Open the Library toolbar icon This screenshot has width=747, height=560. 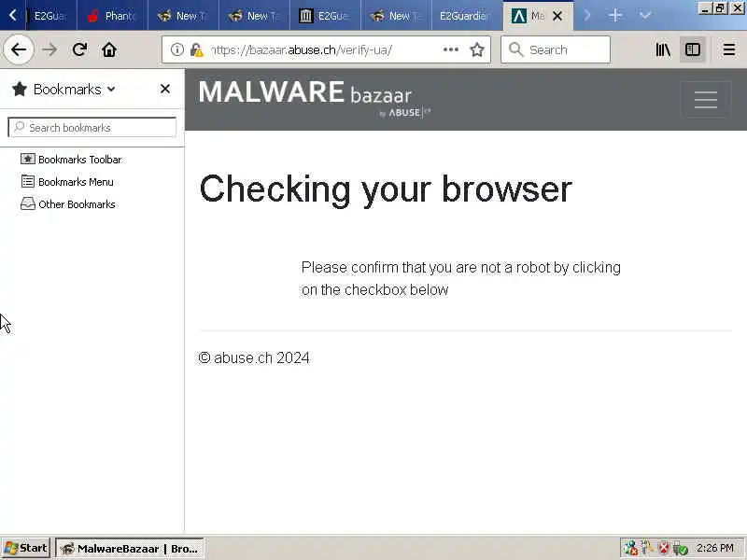click(663, 49)
